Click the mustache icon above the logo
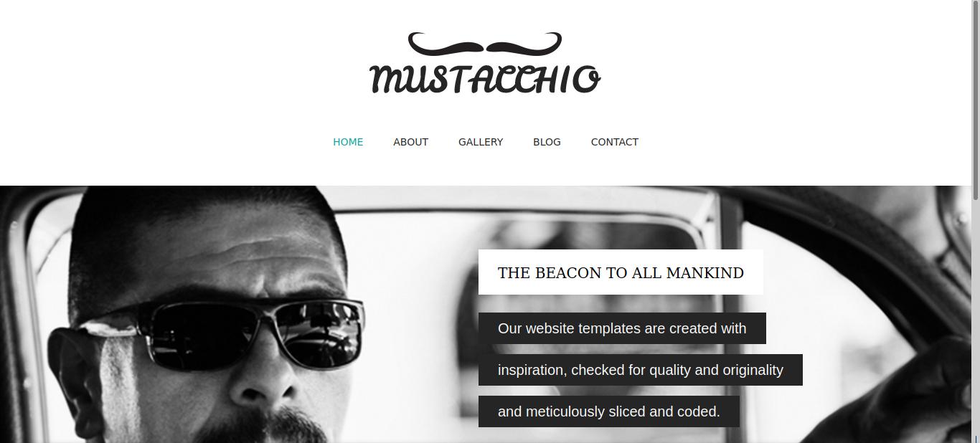This screenshot has height=443, width=980. (x=485, y=44)
